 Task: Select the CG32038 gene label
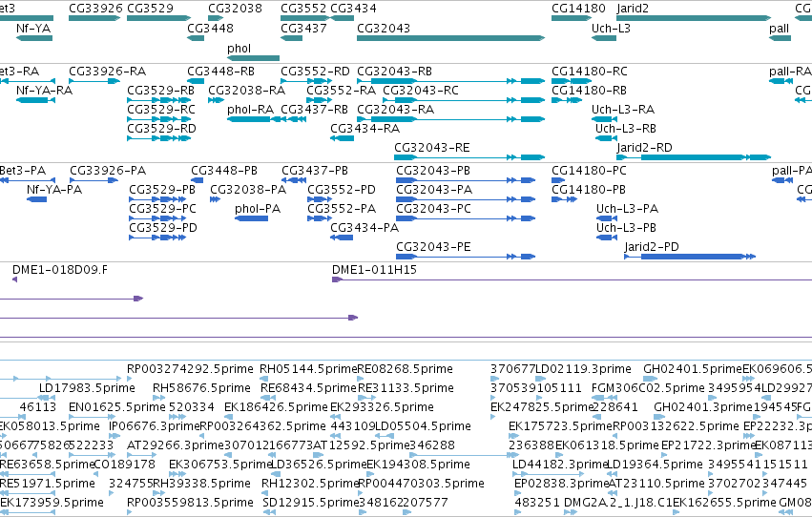tap(235, 9)
